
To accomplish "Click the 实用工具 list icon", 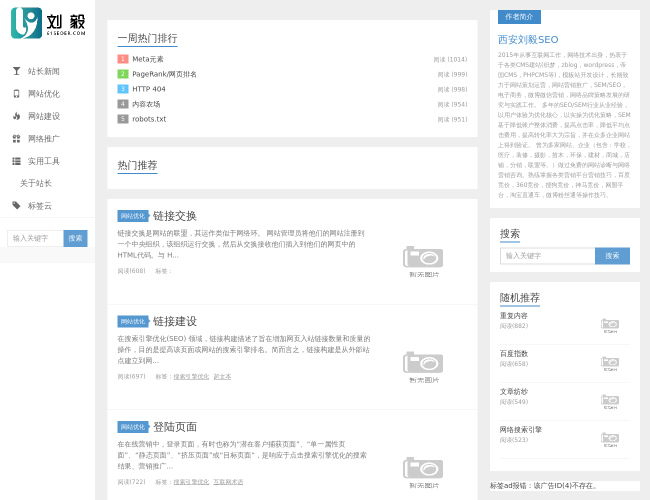I will (x=16, y=161).
